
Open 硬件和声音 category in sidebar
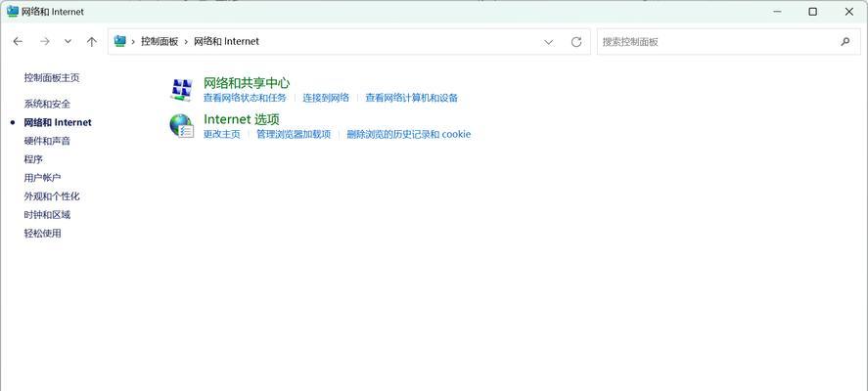[x=47, y=141]
